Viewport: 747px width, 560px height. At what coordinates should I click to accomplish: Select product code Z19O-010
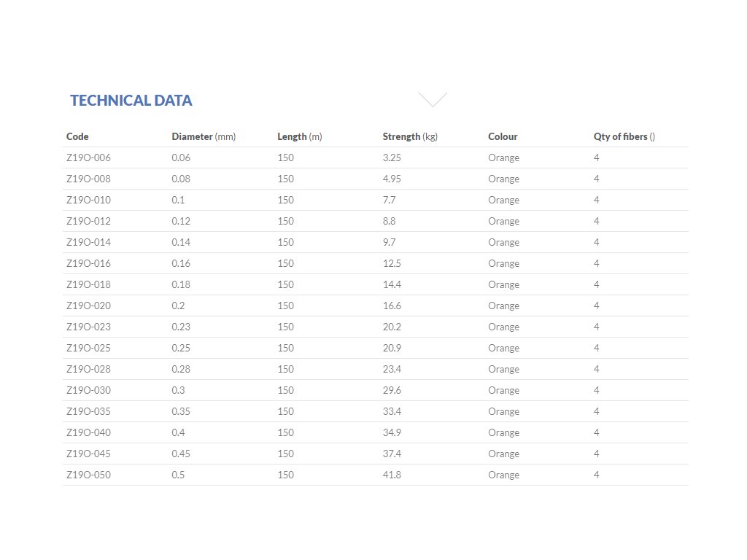pos(88,200)
